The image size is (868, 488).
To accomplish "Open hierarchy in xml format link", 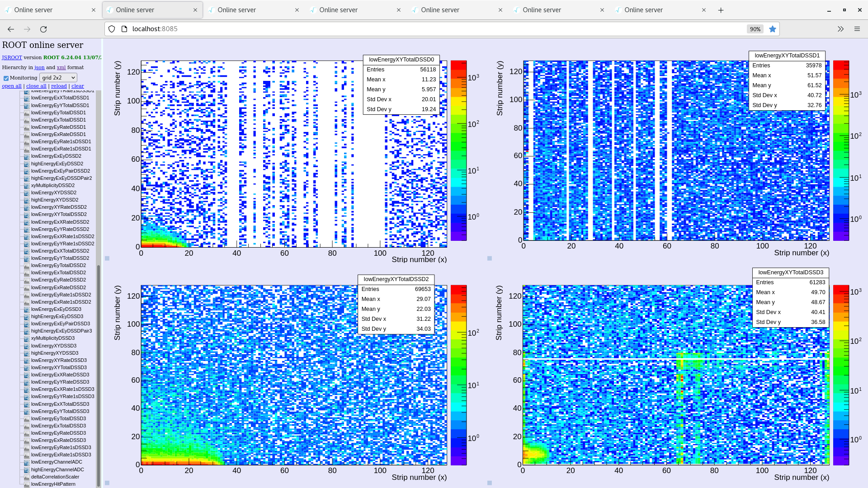I will click(x=61, y=67).
